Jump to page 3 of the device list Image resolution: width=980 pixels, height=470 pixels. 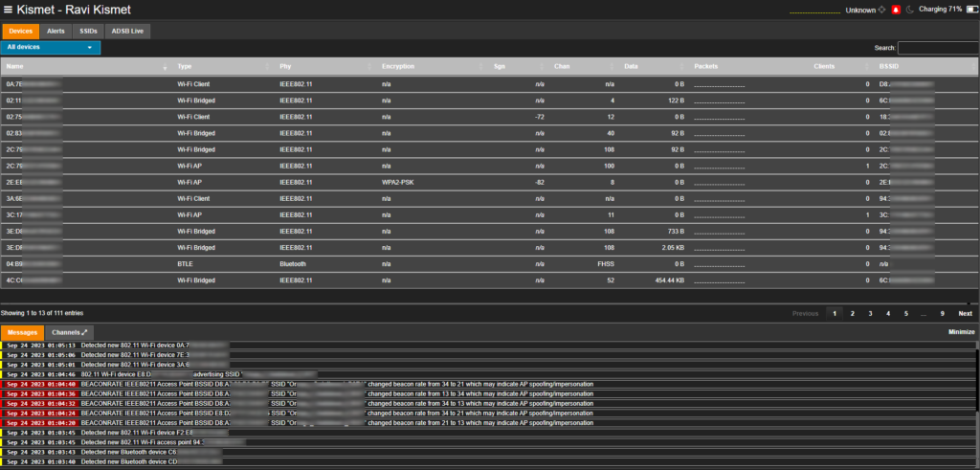point(870,314)
